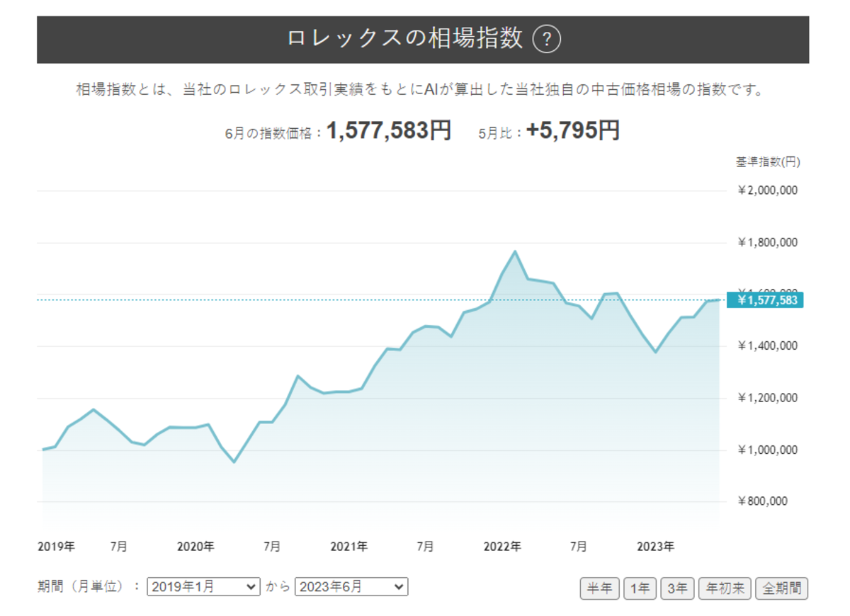
Task: Select the 3年 range button
Action: tap(677, 588)
